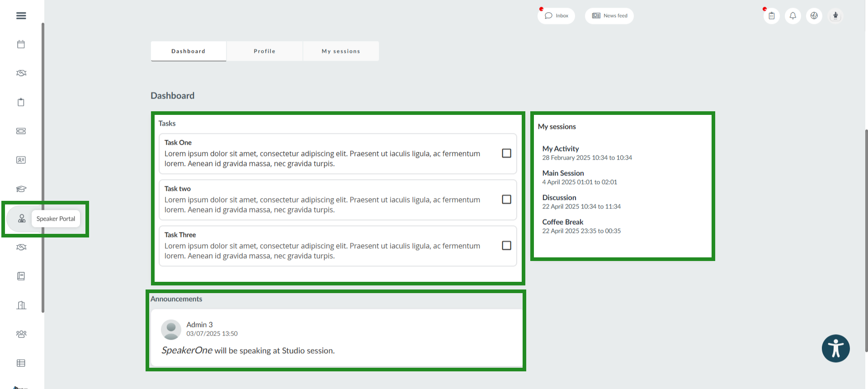Click '4 April 2025 01:01 to 02:01' time
Viewport: 868px width, 389px height.
[x=580, y=182]
